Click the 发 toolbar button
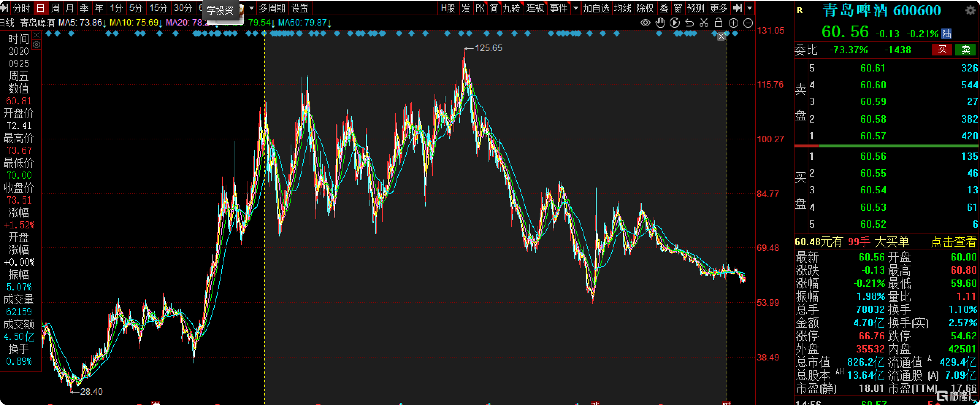This screenshot has width=980, height=405. 466,8
